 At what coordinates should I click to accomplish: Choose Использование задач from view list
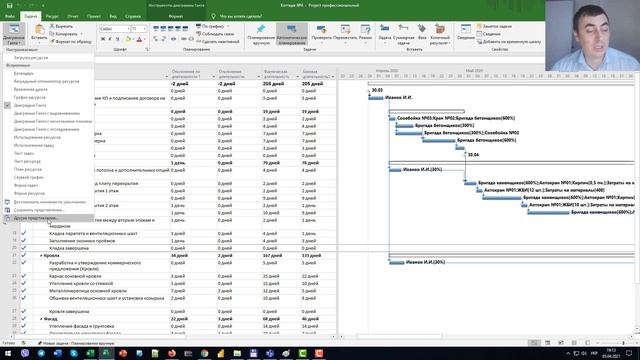[34, 145]
